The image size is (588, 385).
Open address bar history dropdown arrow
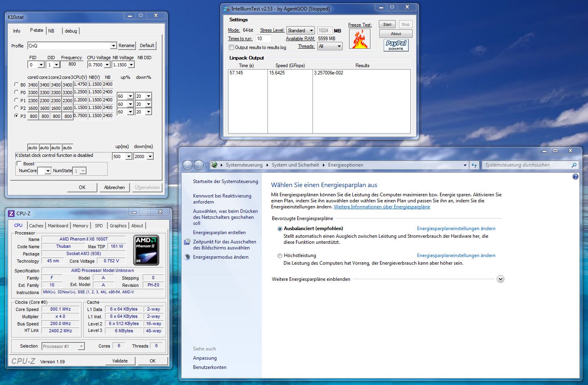point(465,165)
